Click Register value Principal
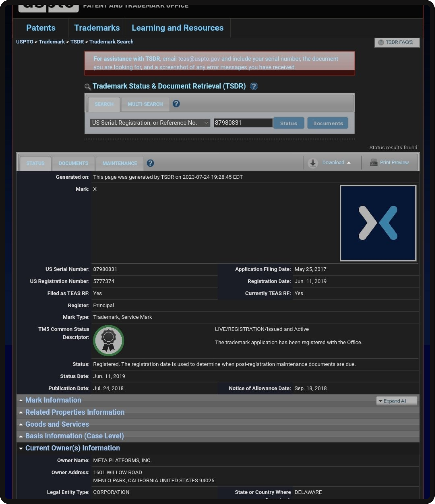The width and height of the screenshot is (435, 504). pos(103,305)
